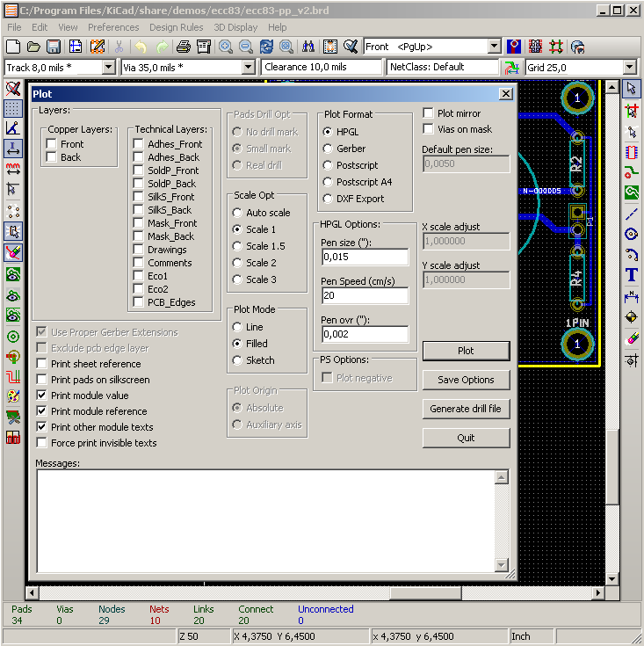Select the Add text 'T' tool
Viewport: 644px width, 646px height.
[631, 275]
